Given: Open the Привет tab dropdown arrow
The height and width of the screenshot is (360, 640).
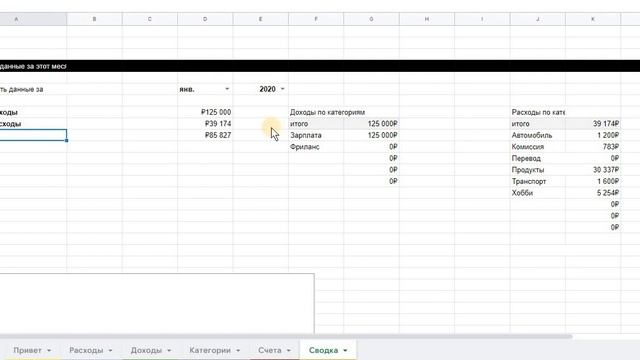Looking at the screenshot, I should tap(49, 351).
